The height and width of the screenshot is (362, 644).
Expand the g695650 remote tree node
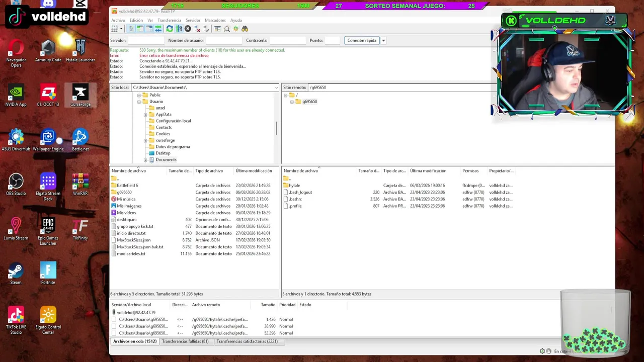point(292,102)
